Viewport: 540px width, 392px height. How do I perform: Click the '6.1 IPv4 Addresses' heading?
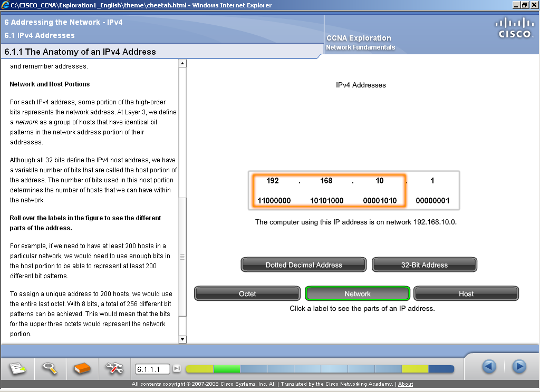[40, 35]
